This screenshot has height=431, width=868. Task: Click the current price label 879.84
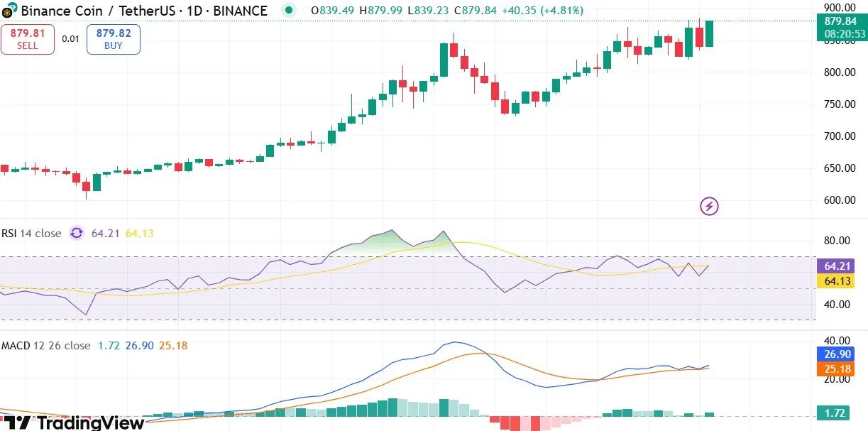[845, 22]
